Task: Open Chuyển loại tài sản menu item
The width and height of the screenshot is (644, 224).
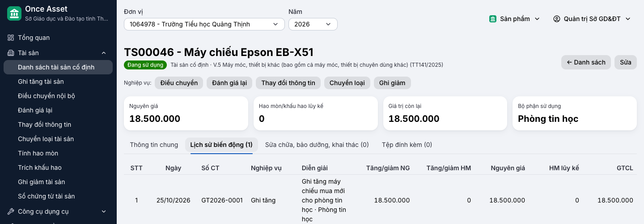Action: click(58, 139)
